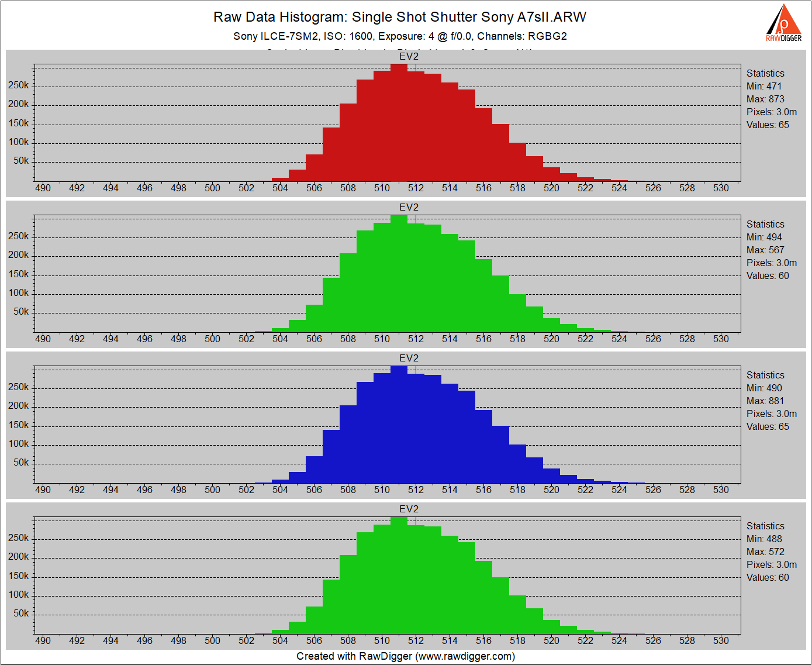Click the EV2 label above the red histogram
Image resolution: width=812 pixels, height=665 pixels.
(409, 56)
